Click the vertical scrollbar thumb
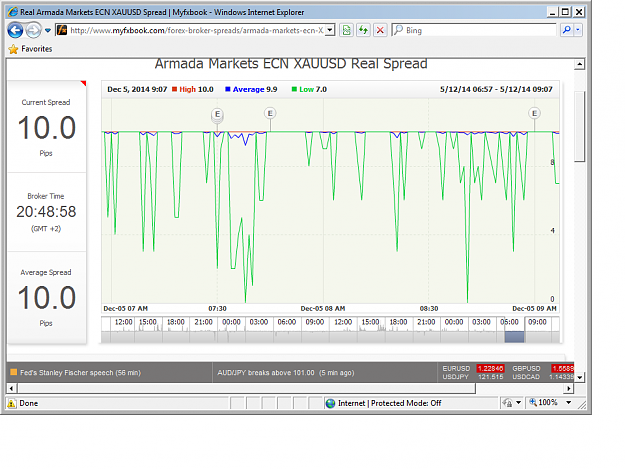 tap(580, 126)
